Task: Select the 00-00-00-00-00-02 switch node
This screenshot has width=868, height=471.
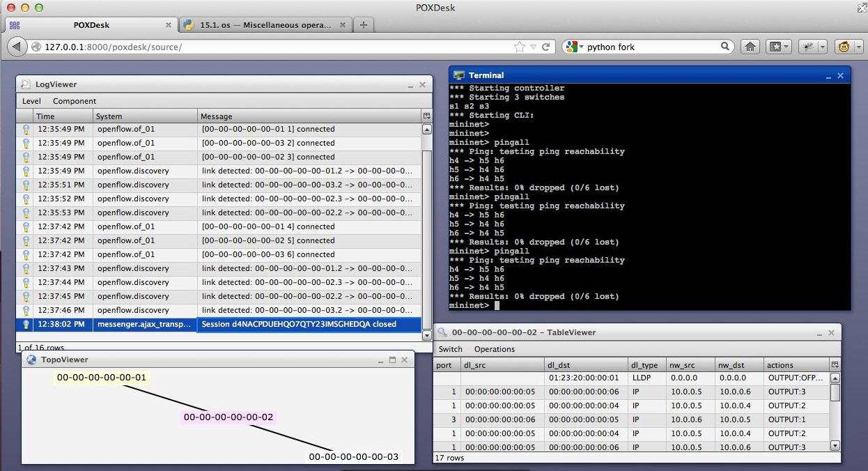Action: click(228, 417)
